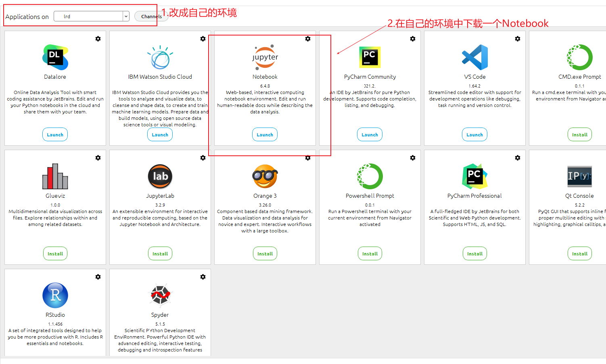This screenshot has height=364, width=606.
Task: Open Datalore tile settings gear
Action: (98, 39)
